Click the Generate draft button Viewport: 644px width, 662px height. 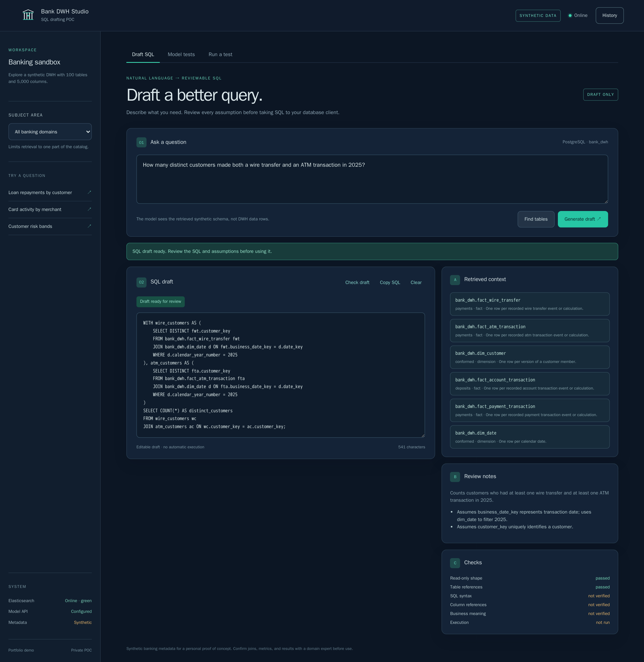coord(583,219)
